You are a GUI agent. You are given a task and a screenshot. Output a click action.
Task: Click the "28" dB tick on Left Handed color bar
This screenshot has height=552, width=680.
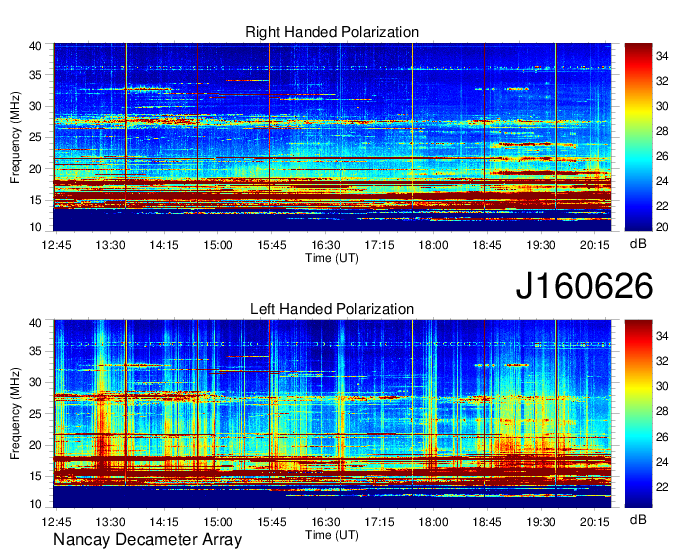pos(662,412)
